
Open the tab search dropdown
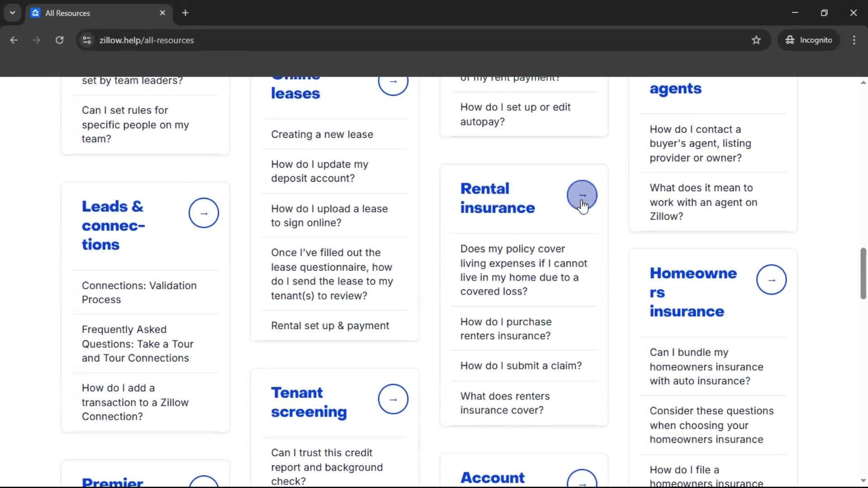coord(12,13)
